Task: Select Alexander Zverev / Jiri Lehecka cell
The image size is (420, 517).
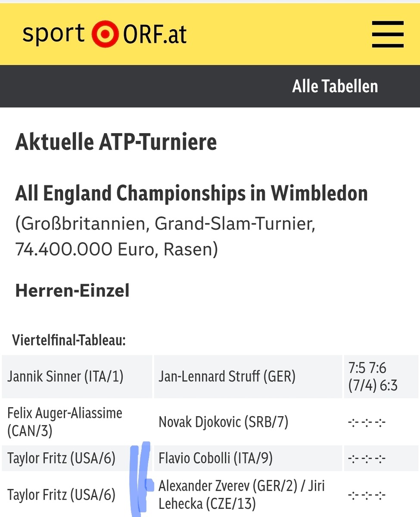Action: coord(248,495)
